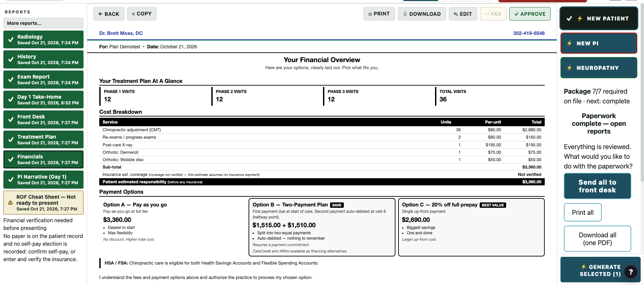Viewport: 644px width, 285px height.
Task: Open the History report
Action: coord(43,59)
